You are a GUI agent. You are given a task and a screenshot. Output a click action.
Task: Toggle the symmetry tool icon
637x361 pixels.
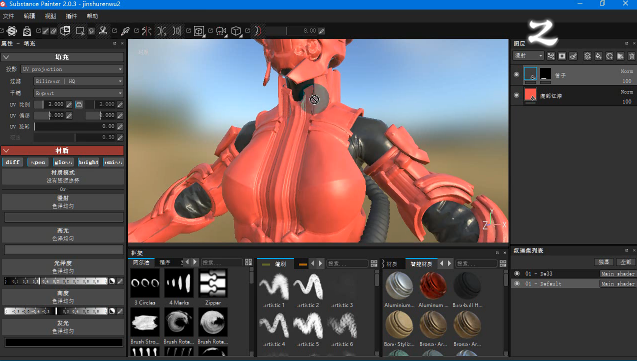[147, 31]
